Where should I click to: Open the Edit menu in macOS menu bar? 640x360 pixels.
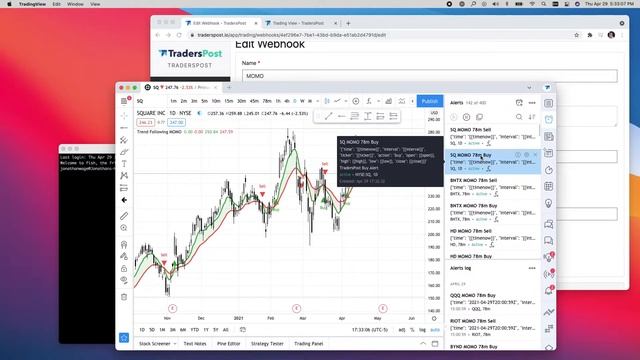56,4
